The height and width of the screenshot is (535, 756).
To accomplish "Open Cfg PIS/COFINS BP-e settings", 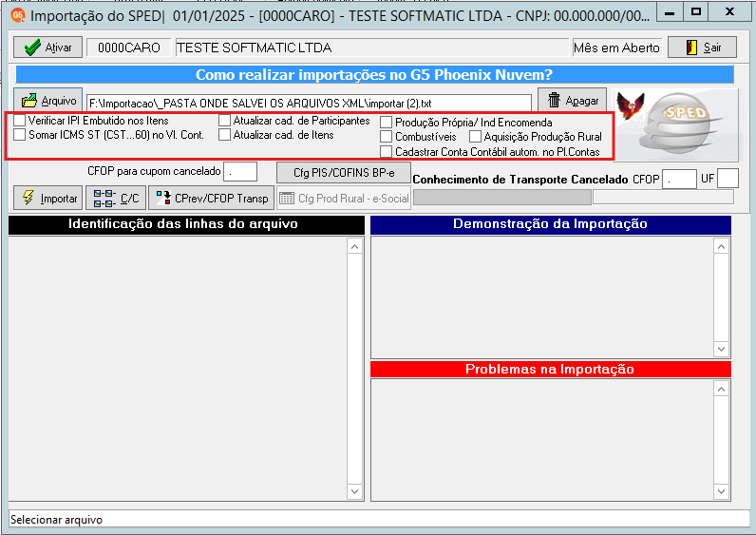I will (344, 172).
